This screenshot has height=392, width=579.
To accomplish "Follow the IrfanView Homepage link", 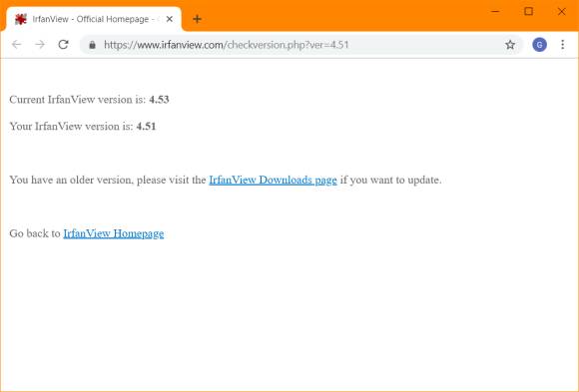I will click(114, 233).
